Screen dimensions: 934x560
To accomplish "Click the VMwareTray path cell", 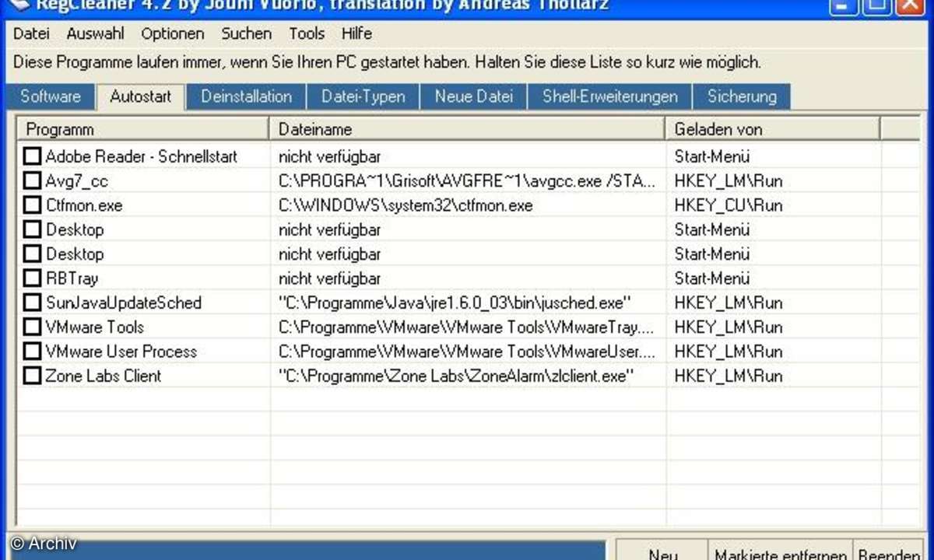I will pos(467,327).
